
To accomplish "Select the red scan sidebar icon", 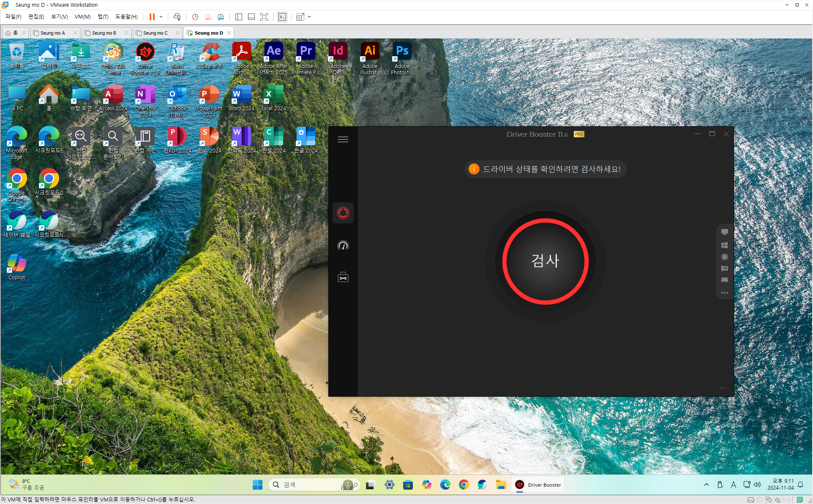I will [343, 213].
